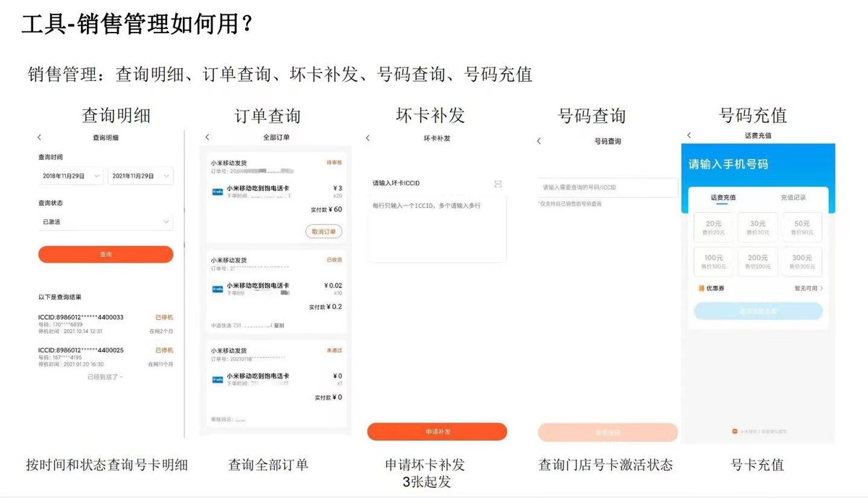Image resolution: width=868 pixels, height=498 pixels.
Task: Tap the 取消订单 button
Action: coord(323,232)
